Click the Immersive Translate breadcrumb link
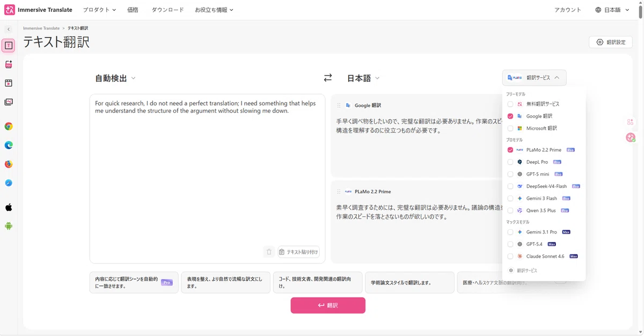The image size is (644, 336). (41, 28)
